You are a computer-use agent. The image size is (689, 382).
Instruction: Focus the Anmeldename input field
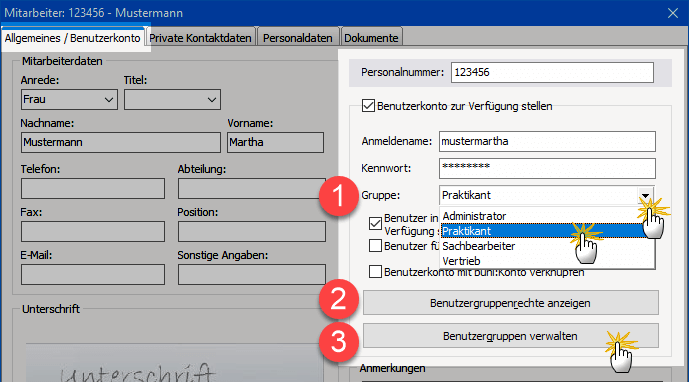coord(547,142)
